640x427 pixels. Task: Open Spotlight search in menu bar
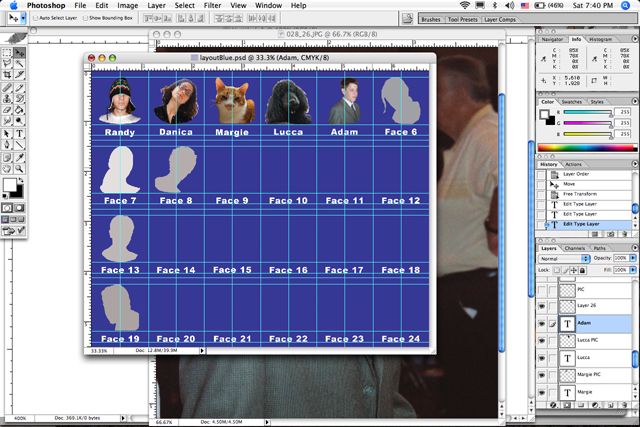625,5
